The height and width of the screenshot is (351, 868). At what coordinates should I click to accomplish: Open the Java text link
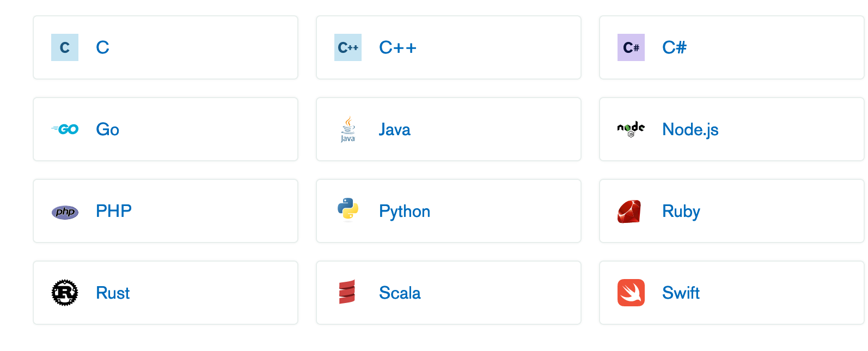(x=394, y=130)
